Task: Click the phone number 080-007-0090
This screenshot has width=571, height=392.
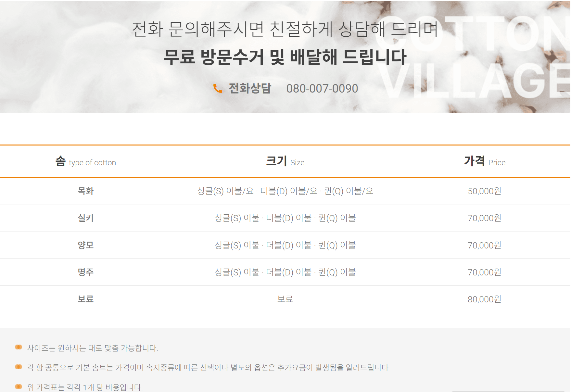Action: (x=322, y=88)
